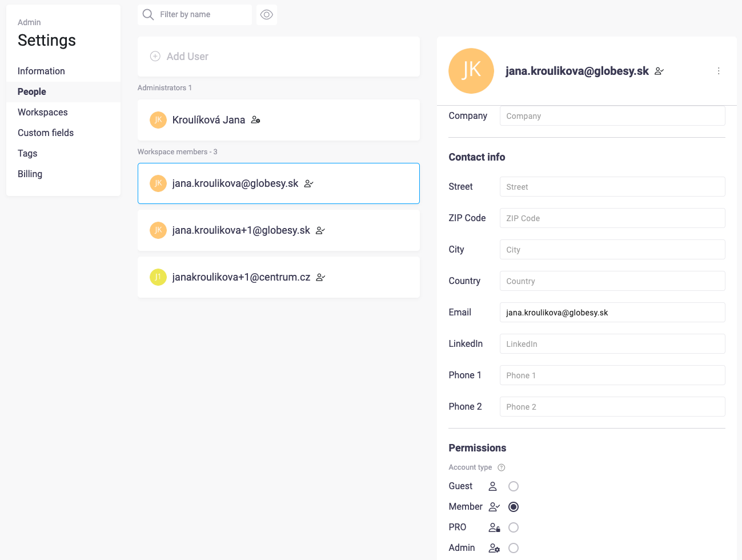Click the search magnifier icon
This screenshot has height=560, width=742.
click(148, 15)
